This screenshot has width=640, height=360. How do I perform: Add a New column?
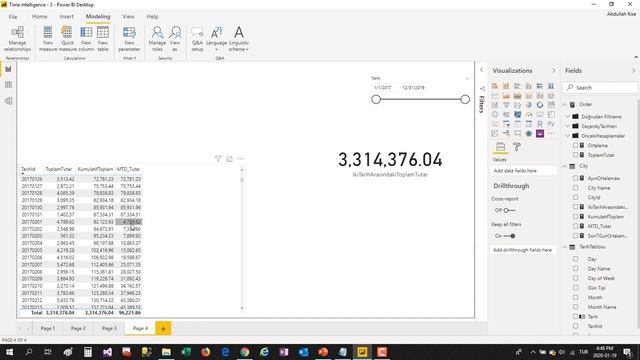pyautogui.click(x=86, y=39)
